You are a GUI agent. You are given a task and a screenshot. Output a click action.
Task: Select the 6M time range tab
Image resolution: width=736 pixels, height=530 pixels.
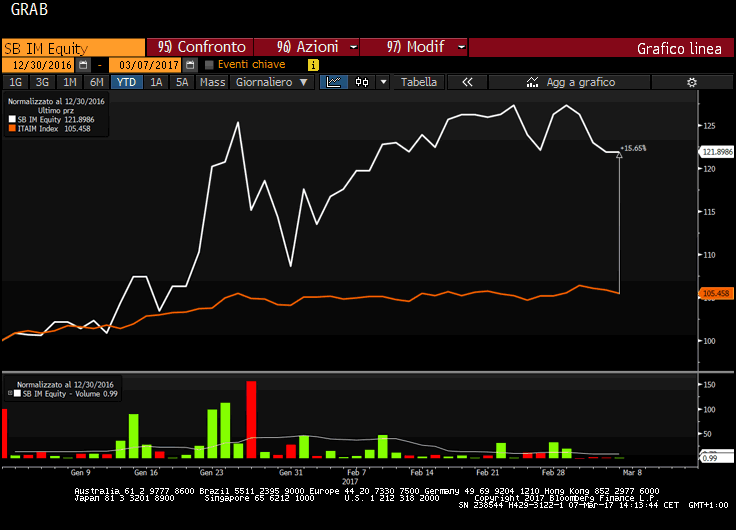coord(96,82)
